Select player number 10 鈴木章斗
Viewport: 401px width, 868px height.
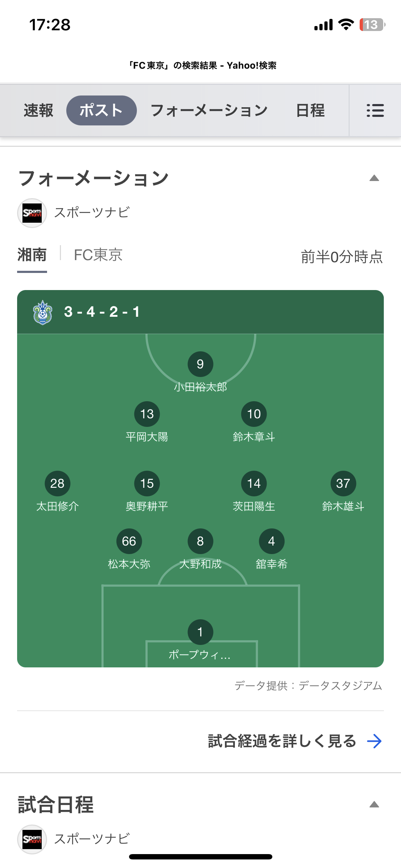254,414
